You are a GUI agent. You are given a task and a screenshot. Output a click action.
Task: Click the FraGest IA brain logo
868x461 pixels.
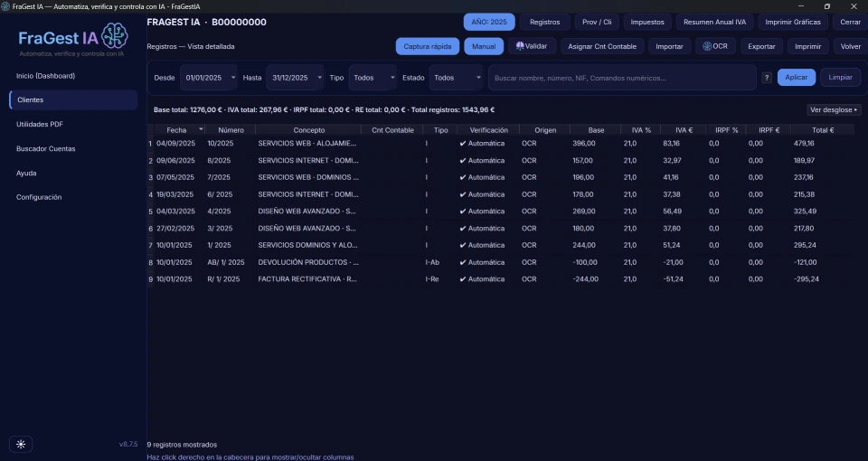[115, 35]
